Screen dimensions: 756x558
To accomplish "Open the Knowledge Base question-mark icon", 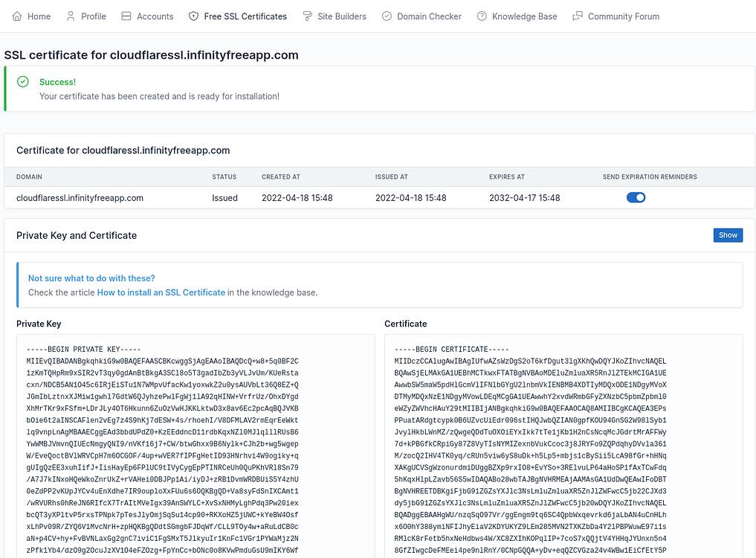I will pyautogui.click(x=480, y=16).
